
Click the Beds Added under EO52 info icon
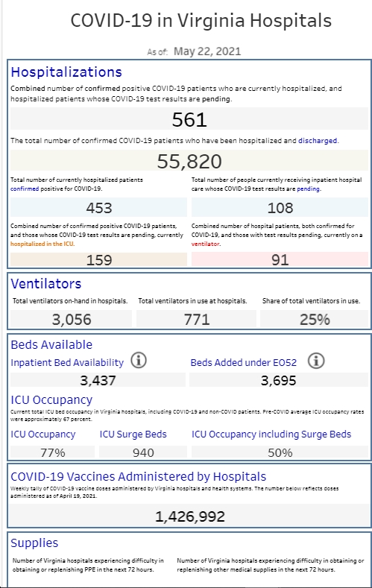(x=316, y=361)
